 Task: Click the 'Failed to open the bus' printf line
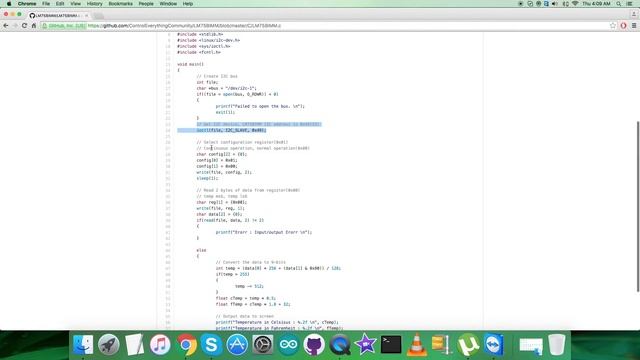click(x=260, y=106)
